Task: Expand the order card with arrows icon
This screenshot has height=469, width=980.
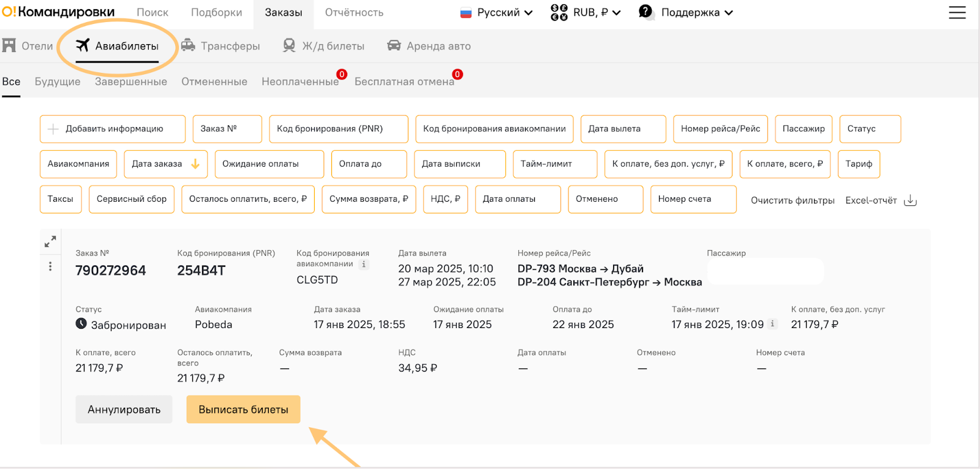Action: 50,242
